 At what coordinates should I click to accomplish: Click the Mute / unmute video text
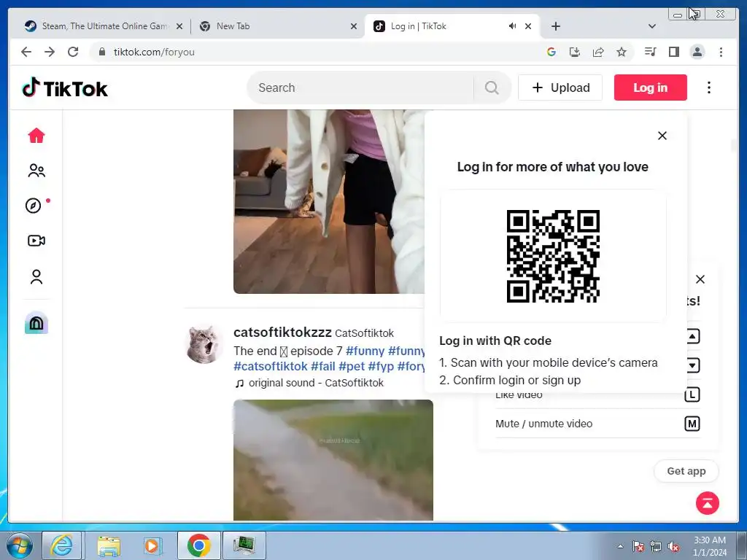543,424
